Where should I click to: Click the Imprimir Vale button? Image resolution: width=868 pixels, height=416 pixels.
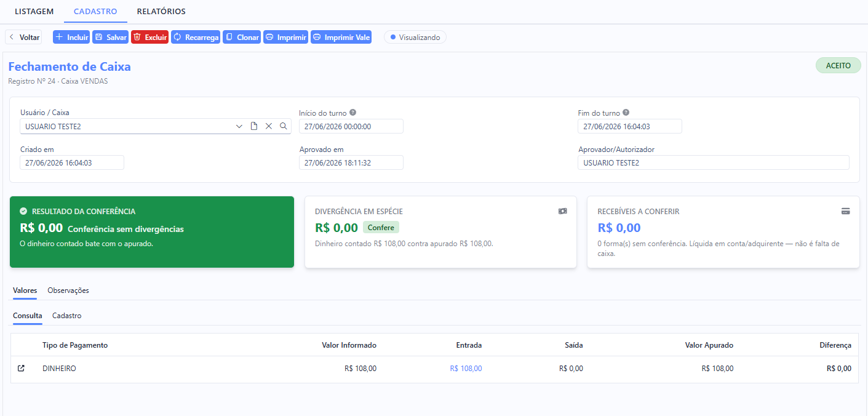pyautogui.click(x=341, y=38)
